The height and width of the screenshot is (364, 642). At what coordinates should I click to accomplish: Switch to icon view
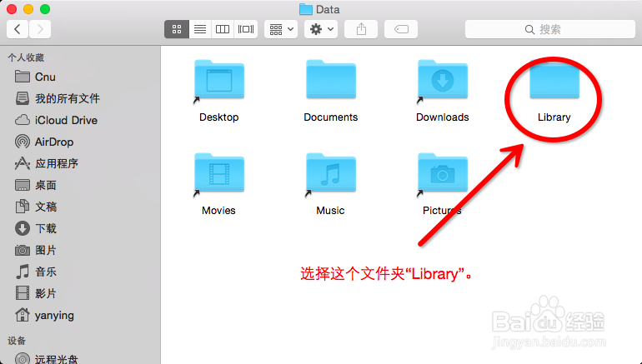(x=177, y=29)
